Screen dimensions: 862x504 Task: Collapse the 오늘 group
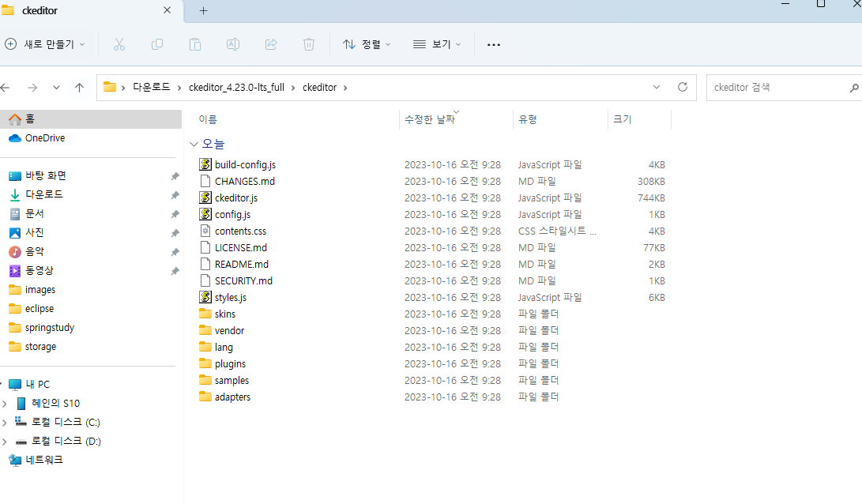pyautogui.click(x=194, y=144)
